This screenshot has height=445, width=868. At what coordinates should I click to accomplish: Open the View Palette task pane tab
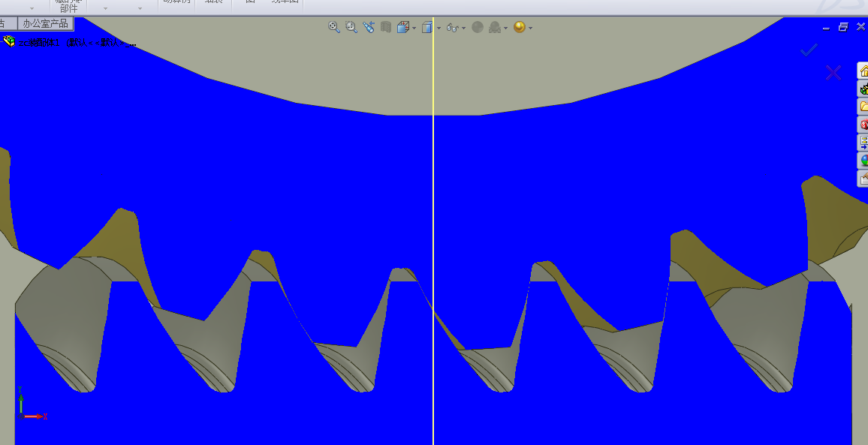click(x=863, y=143)
